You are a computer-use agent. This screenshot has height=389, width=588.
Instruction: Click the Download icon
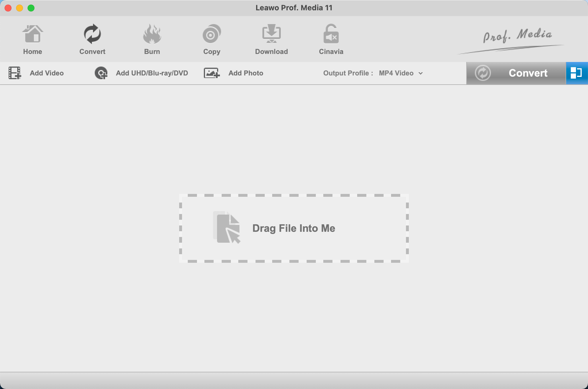coord(271,34)
